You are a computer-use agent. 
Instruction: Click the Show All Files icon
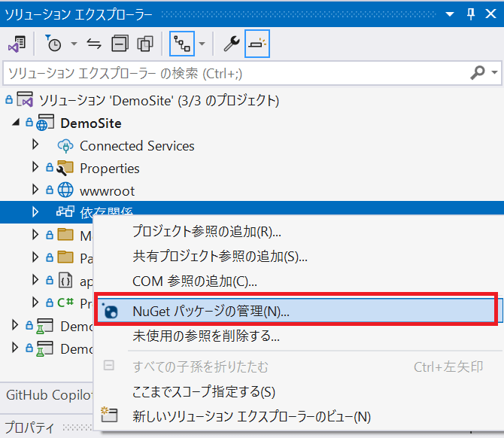[145, 44]
